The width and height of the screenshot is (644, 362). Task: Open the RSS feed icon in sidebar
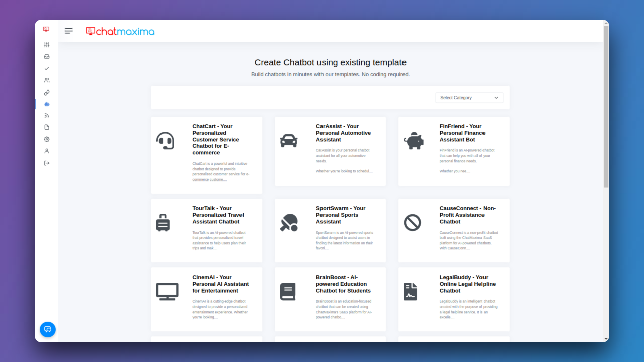tap(47, 116)
